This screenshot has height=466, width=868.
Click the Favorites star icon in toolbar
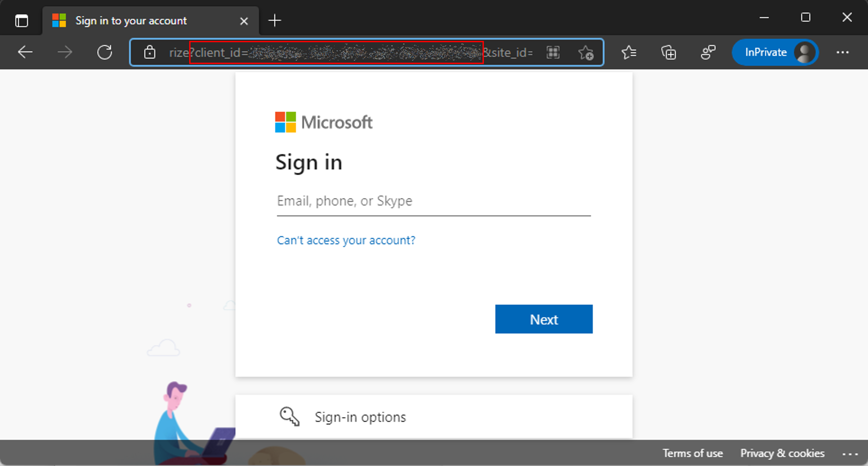click(x=627, y=53)
